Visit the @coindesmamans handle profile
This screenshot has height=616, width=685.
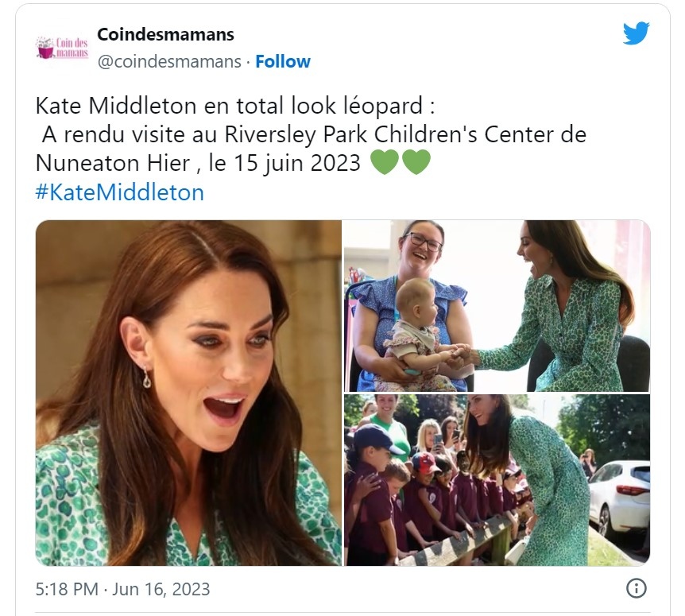pos(169,61)
